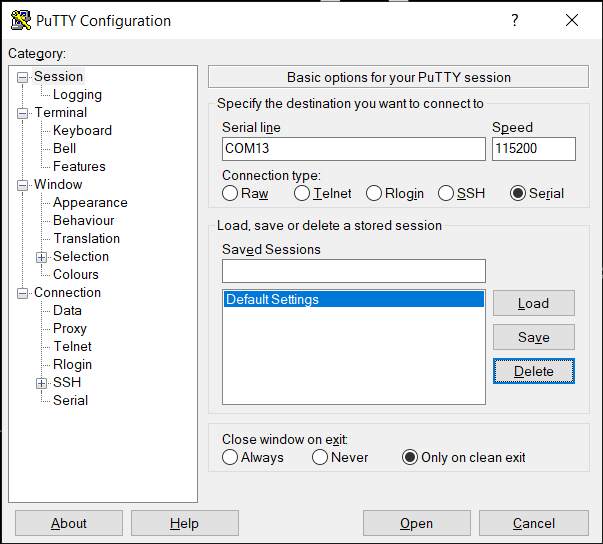Screen dimensions: 603x544
Task: Open the Terminal category
Action: click(61, 113)
